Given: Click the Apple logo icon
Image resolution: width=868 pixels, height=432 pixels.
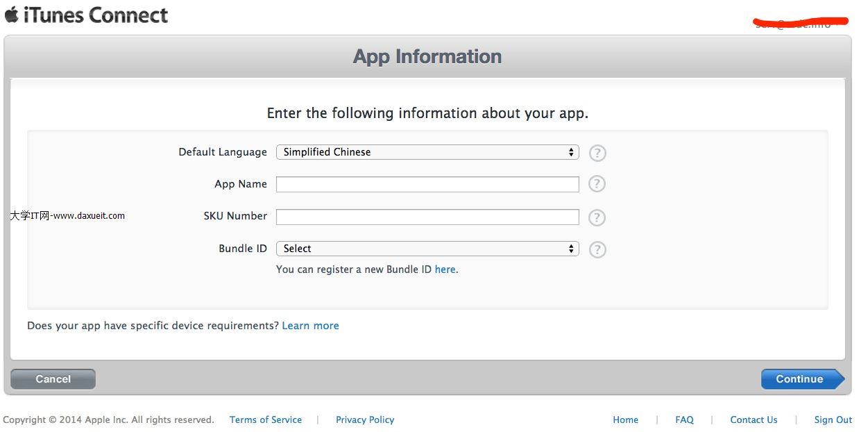Looking at the screenshot, I should pyautogui.click(x=11, y=15).
